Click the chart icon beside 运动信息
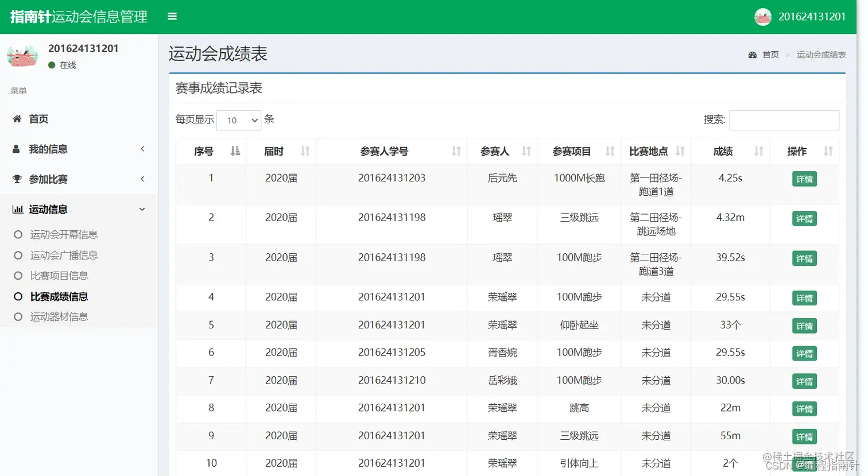 pos(18,209)
